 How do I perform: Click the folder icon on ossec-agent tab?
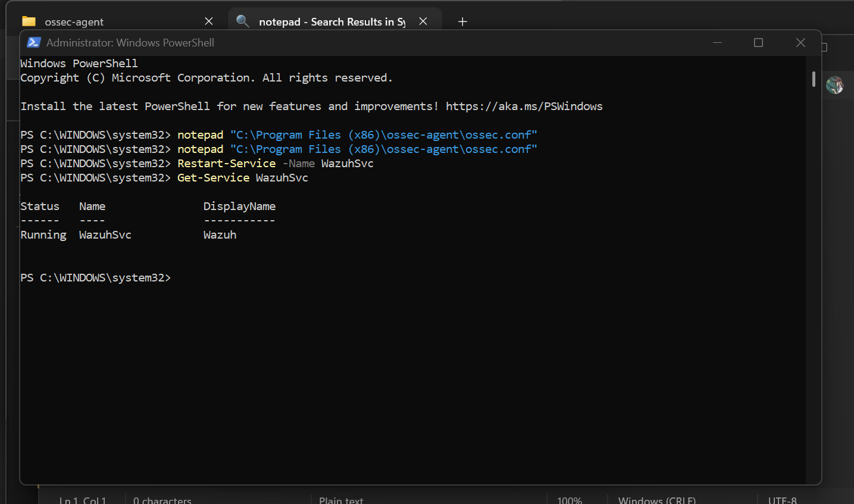point(29,21)
